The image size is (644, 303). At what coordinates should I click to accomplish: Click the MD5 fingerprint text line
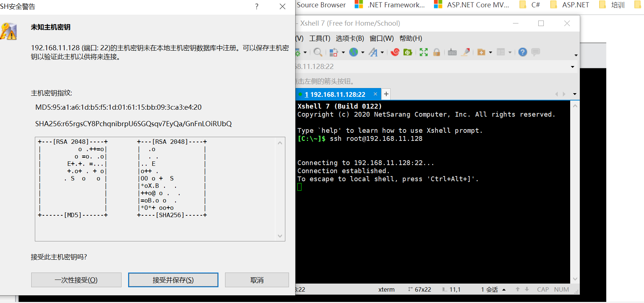pos(119,107)
